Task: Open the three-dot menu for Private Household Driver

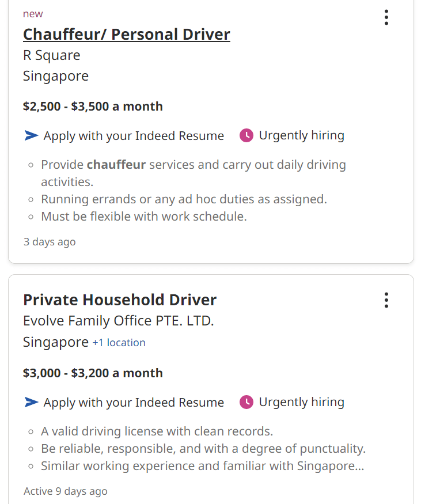Action: (x=386, y=300)
